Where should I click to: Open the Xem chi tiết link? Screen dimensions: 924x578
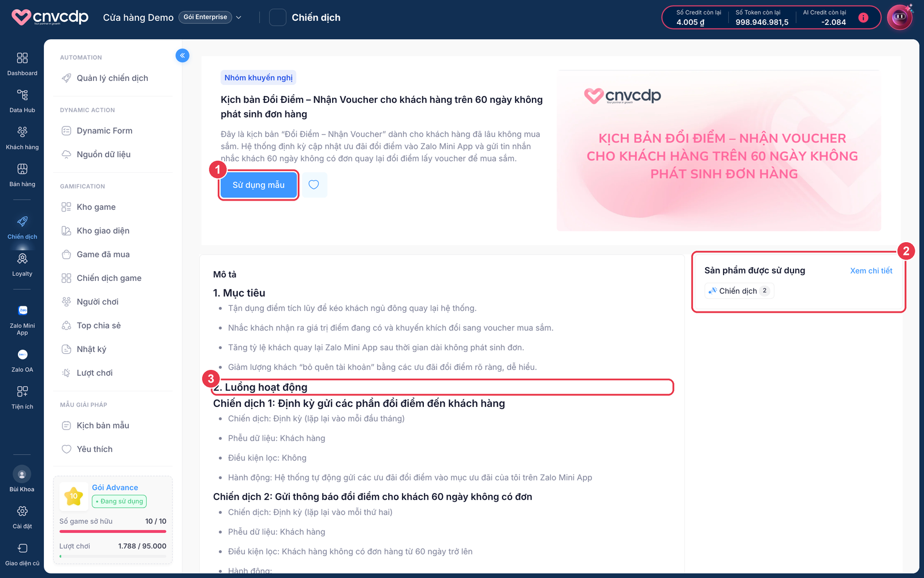871,271
